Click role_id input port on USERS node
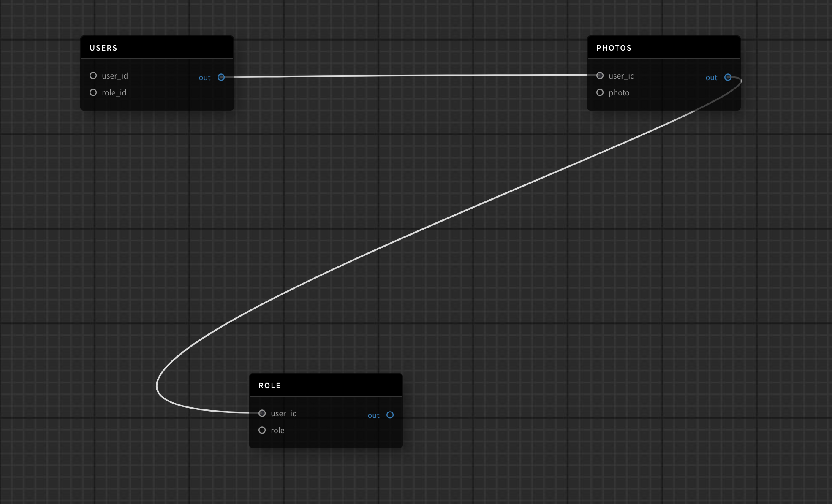The width and height of the screenshot is (832, 504). point(93,92)
